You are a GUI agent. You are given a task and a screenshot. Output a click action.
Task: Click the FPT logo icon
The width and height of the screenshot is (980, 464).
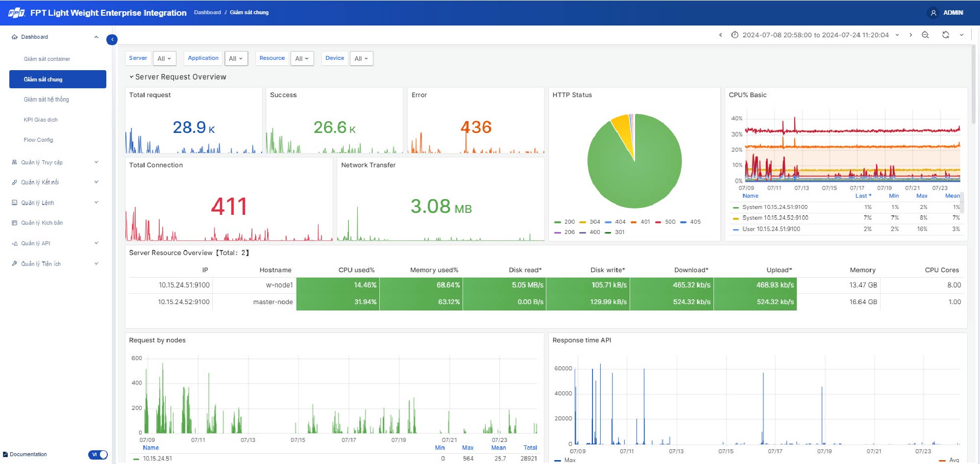pos(17,13)
